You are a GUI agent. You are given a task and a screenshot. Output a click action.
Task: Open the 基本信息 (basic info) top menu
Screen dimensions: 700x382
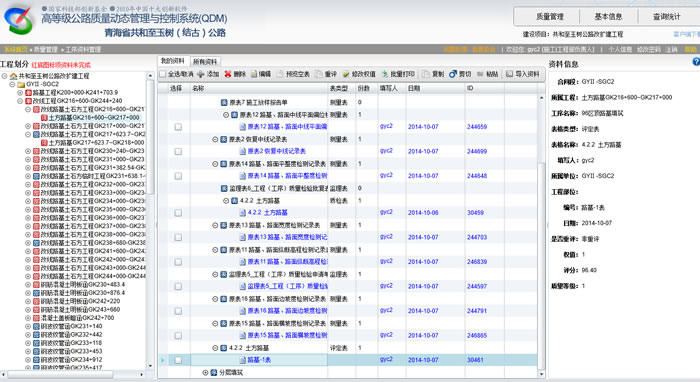tap(608, 17)
